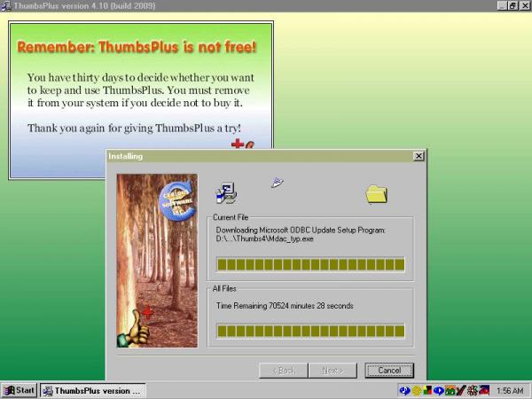Click the 'You have thirty days to decide' text line

[140, 78]
